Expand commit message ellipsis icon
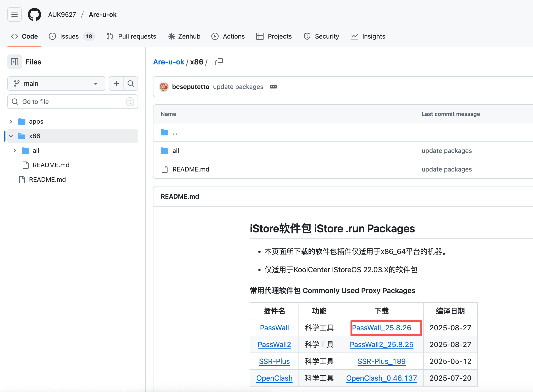The image size is (533, 392). (273, 87)
